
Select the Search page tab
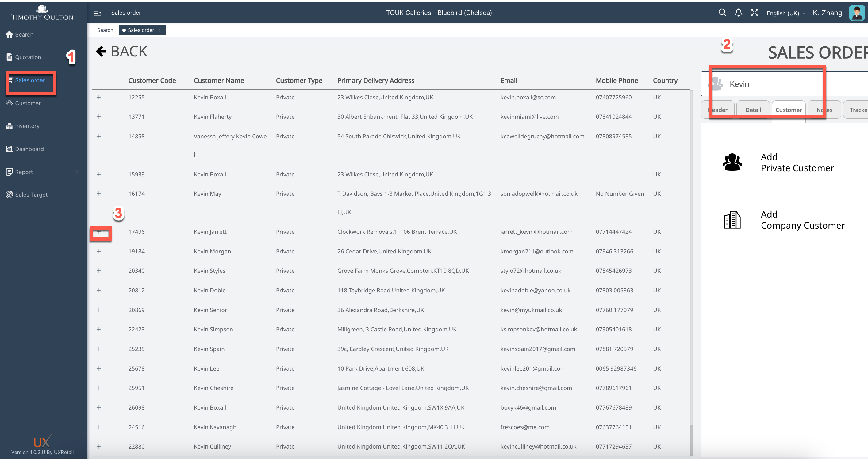[x=105, y=30]
